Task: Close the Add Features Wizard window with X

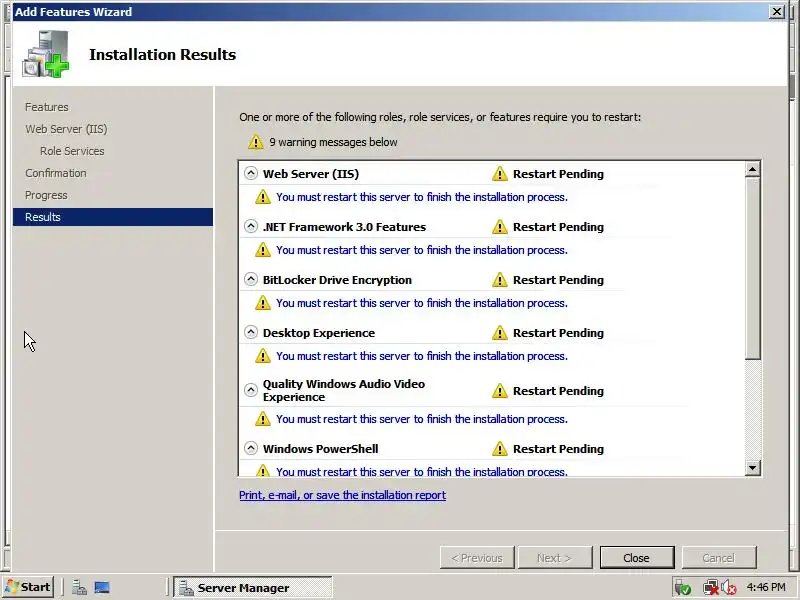Action: (x=777, y=11)
